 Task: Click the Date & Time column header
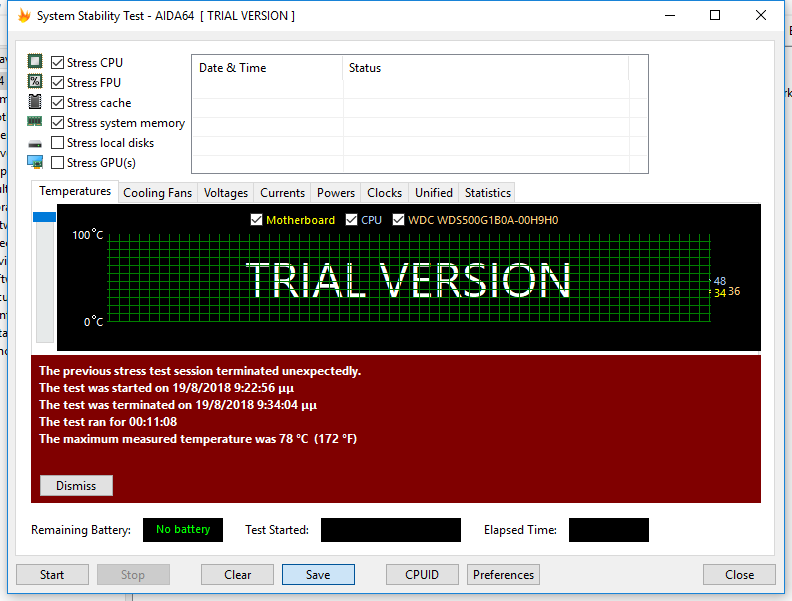pos(267,68)
